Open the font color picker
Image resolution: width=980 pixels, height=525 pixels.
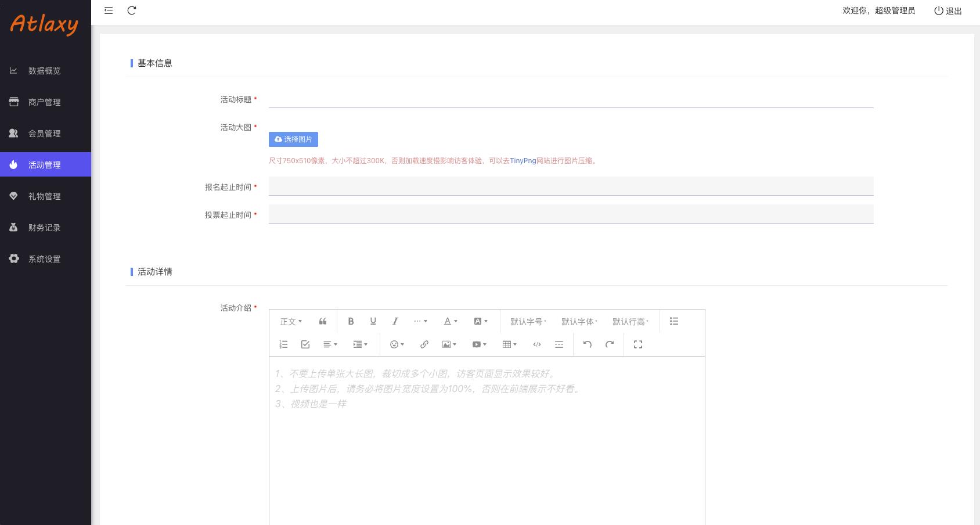[x=451, y=321]
